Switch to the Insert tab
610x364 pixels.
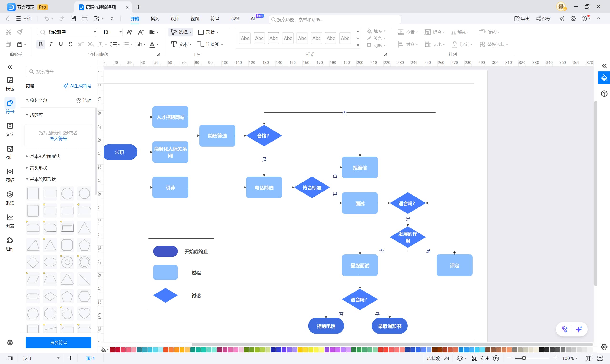tap(154, 19)
